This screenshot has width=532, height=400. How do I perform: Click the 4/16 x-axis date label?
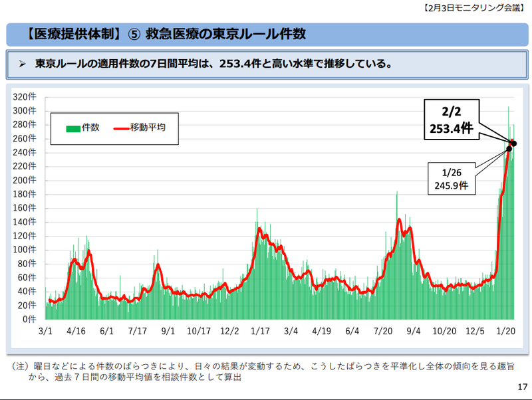[x=76, y=331]
